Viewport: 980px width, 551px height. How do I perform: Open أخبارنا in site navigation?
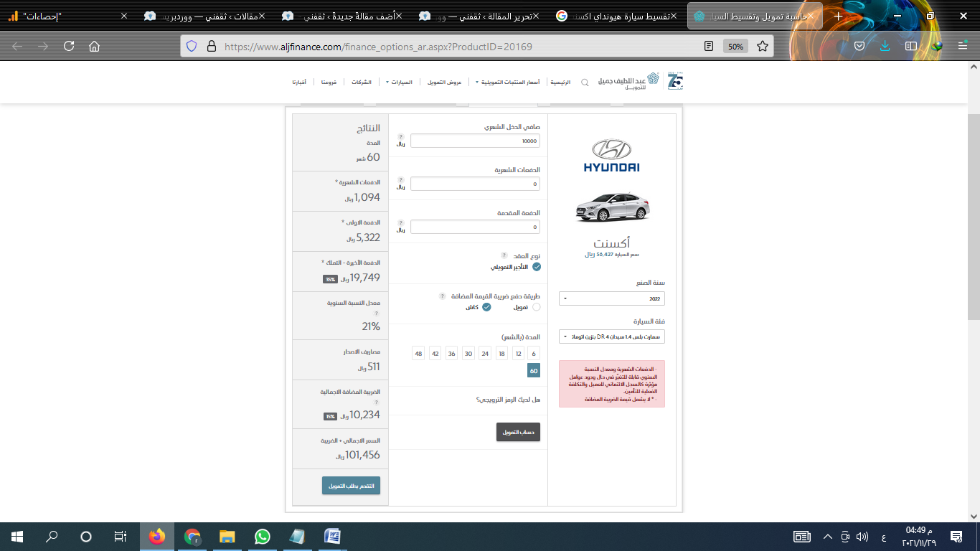point(298,82)
